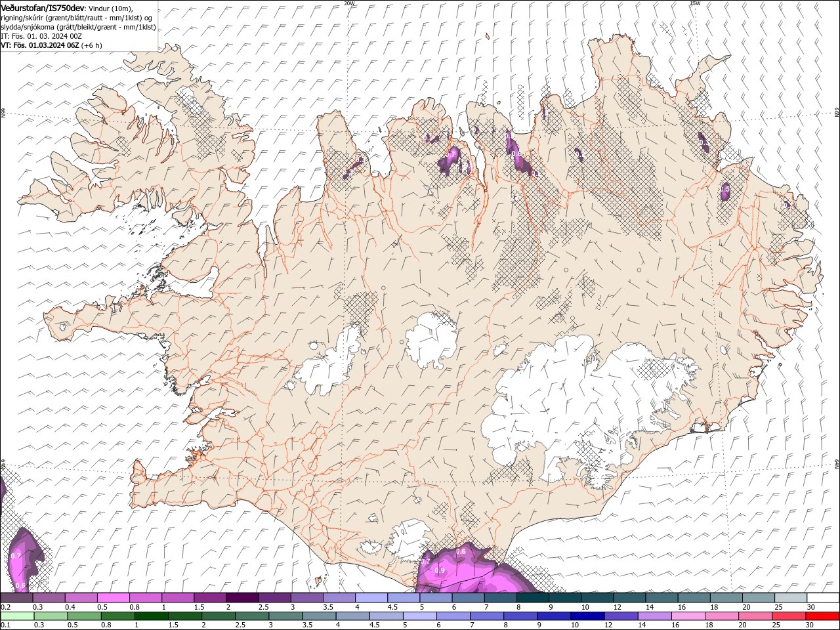The height and width of the screenshot is (630, 840).
Task: Click the '0.2' label under the upper scale
Action: (6, 607)
